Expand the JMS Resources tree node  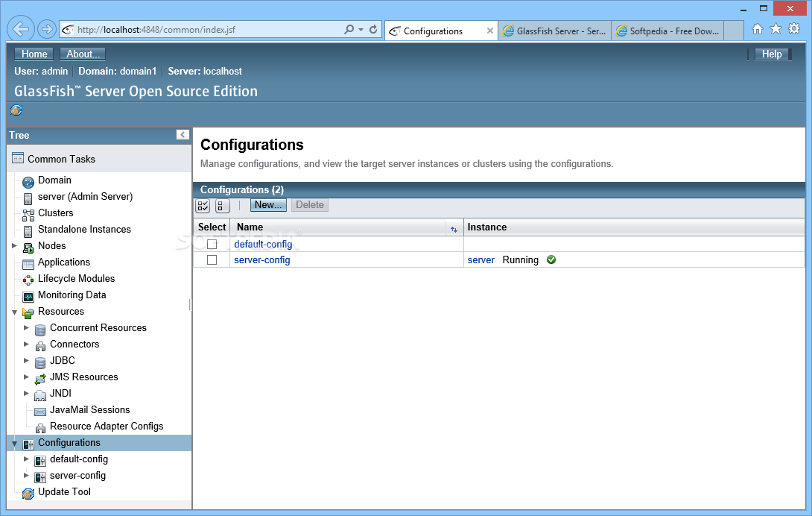26,377
